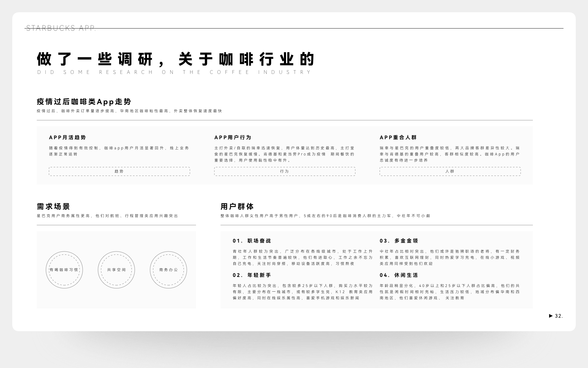Select the 用户群体 section title
Image resolution: width=588 pixels, height=368 pixels.
pyautogui.click(x=239, y=206)
